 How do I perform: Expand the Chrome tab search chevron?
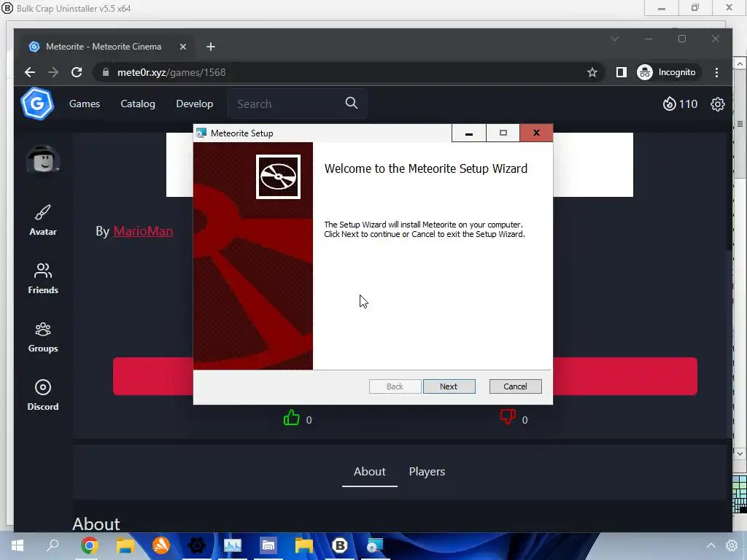(614, 39)
